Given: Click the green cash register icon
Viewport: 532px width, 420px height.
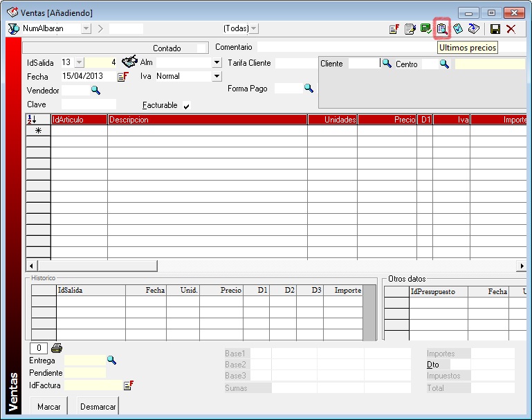Looking at the screenshot, I should tap(425, 28).
